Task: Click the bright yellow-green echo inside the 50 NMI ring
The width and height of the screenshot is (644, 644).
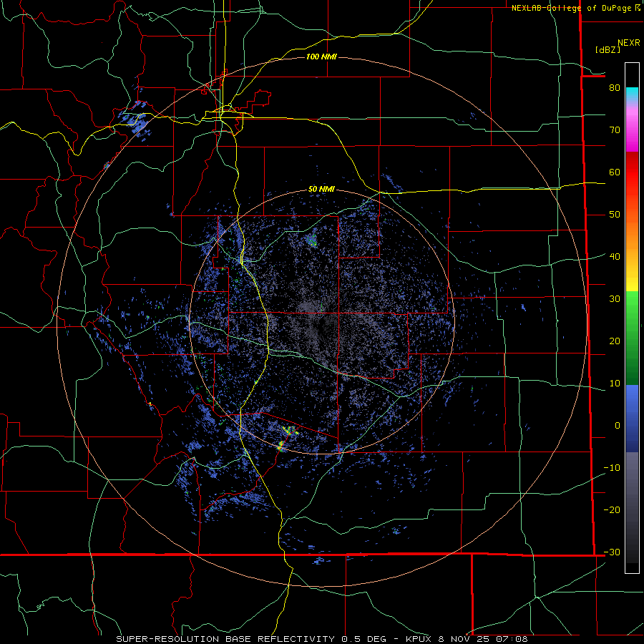Action: (x=290, y=431)
